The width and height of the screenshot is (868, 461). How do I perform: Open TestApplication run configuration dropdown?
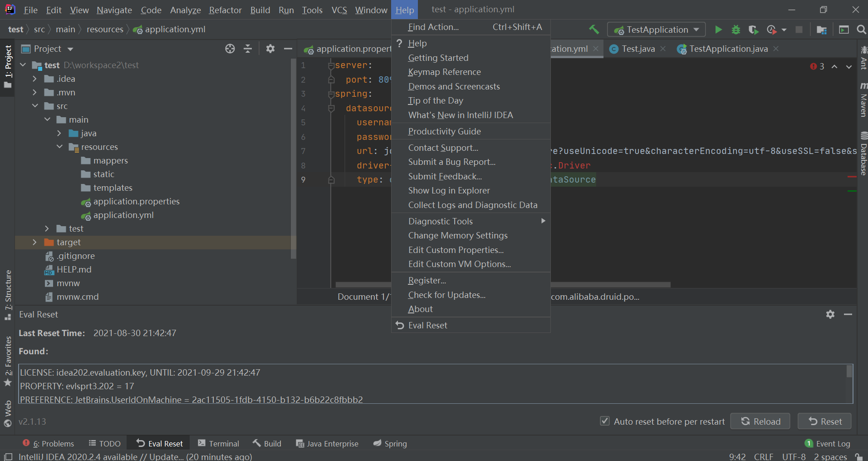click(x=657, y=30)
